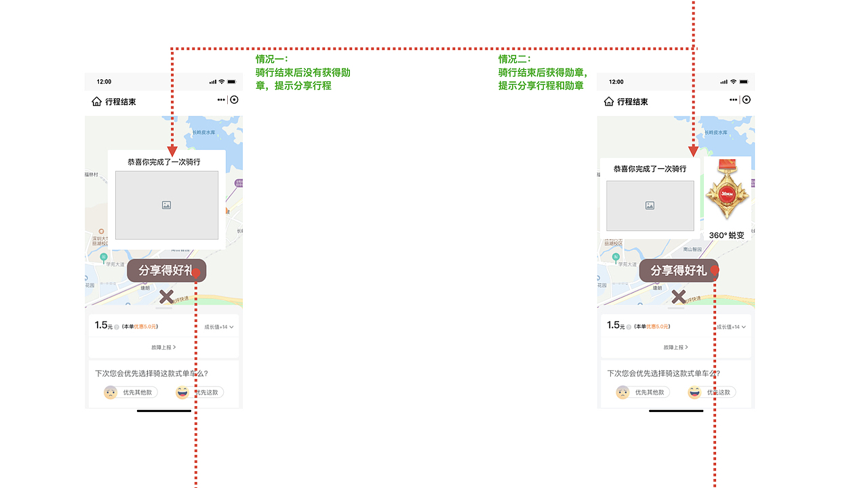Tap the smiley face emoji next to 优先这款
The height and width of the screenshot is (488, 868).
tap(182, 392)
